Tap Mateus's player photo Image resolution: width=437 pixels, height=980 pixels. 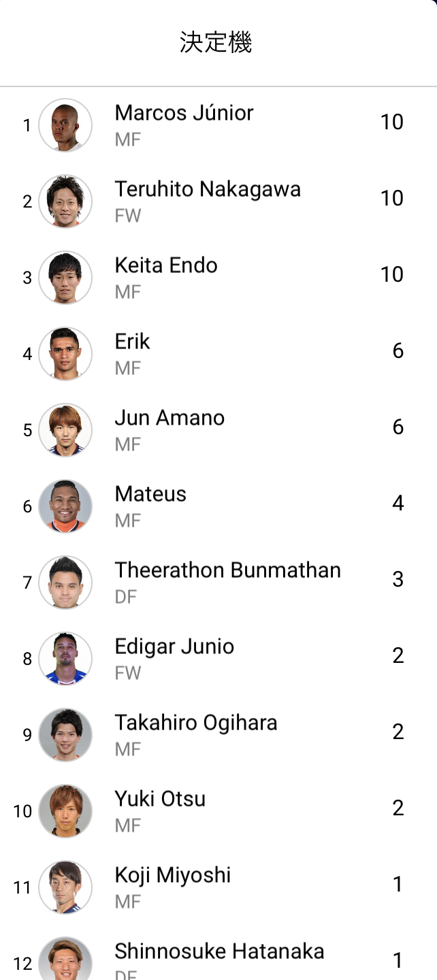tap(65, 506)
